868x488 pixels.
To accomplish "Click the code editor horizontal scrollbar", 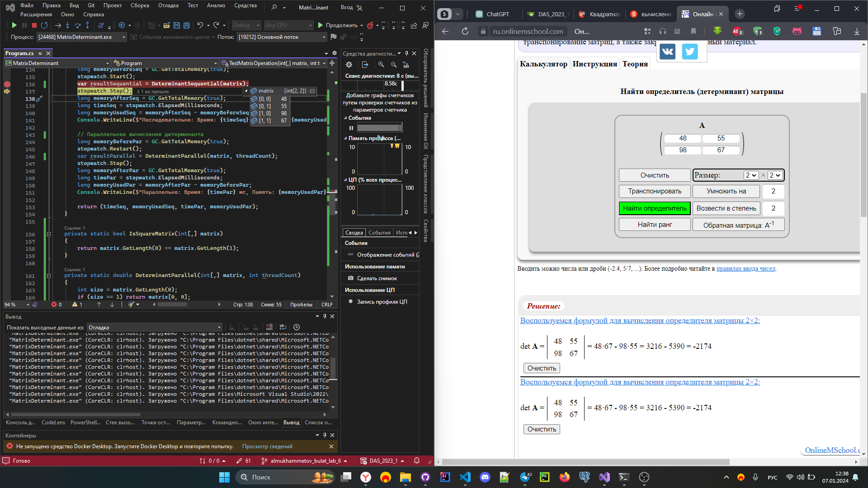I will (173, 305).
